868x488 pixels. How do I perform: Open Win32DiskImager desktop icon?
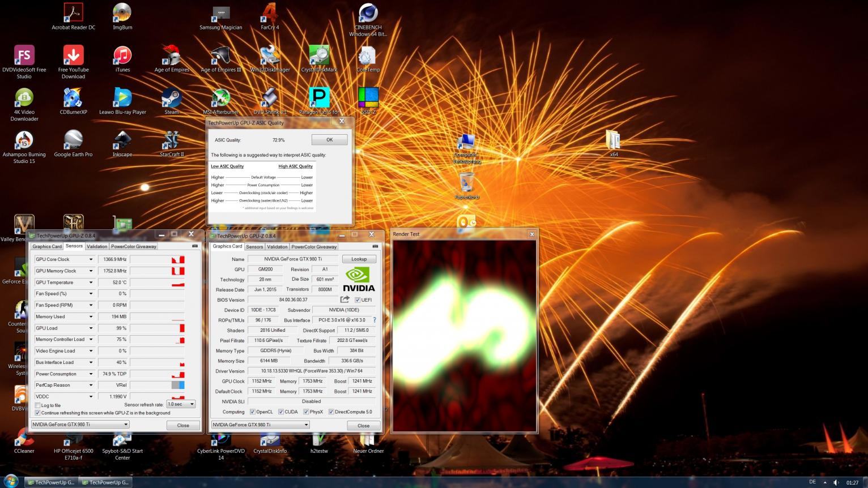coord(270,59)
